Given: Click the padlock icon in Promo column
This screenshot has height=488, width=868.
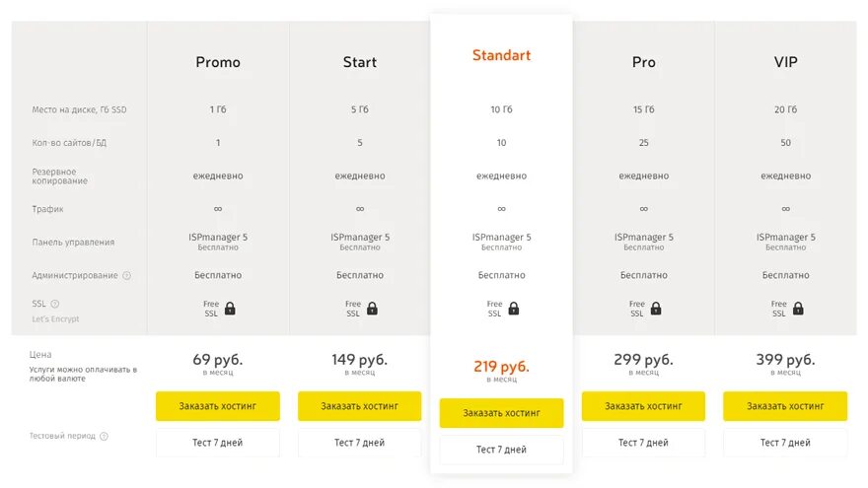Looking at the screenshot, I should [x=230, y=309].
